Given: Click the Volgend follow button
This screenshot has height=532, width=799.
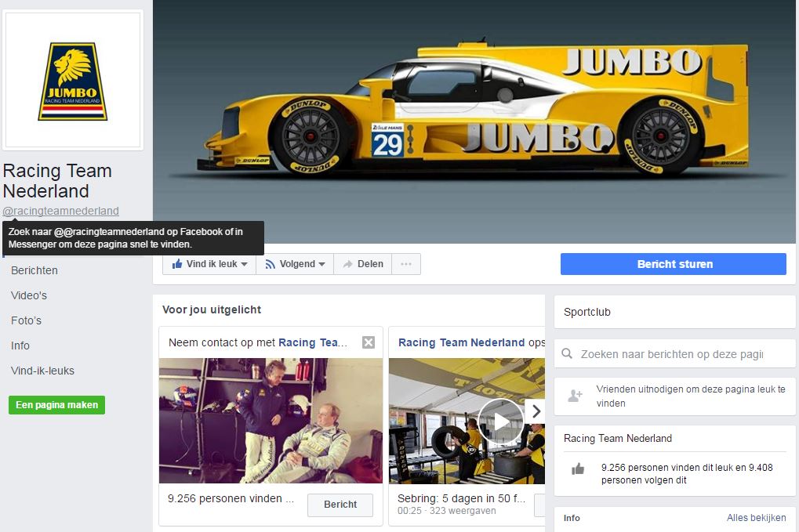Looking at the screenshot, I should click(295, 264).
